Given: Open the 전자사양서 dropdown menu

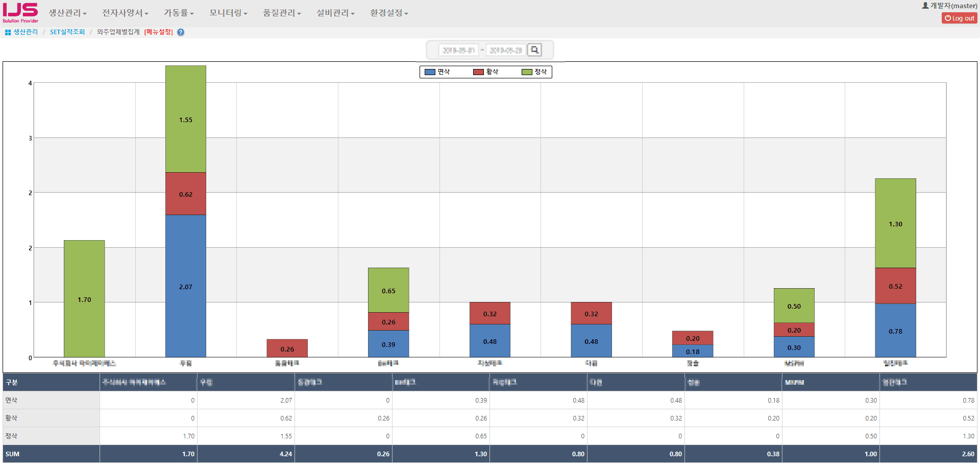Looking at the screenshot, I should click(x=125, y=13).
